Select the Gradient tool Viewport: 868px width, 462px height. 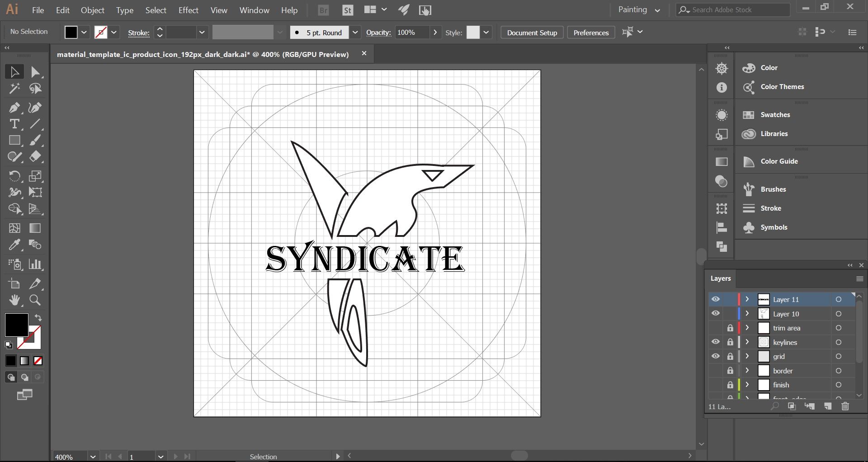tap(35, 228)
